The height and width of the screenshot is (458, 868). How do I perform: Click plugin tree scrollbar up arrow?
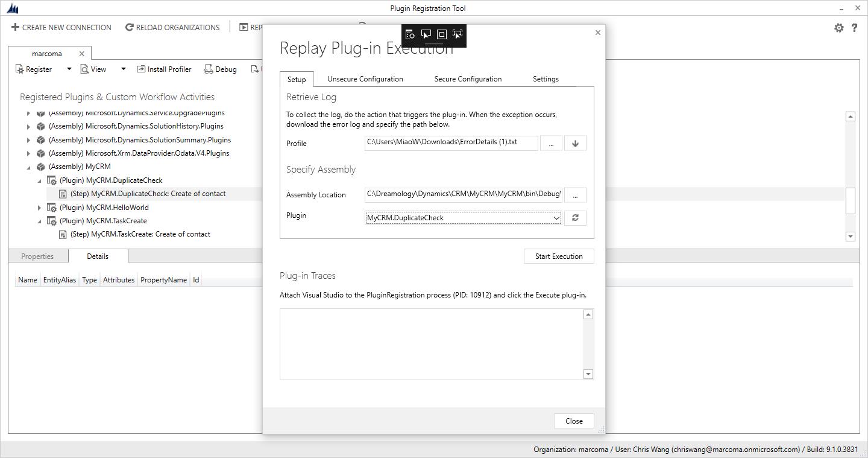tap(851, 116)
